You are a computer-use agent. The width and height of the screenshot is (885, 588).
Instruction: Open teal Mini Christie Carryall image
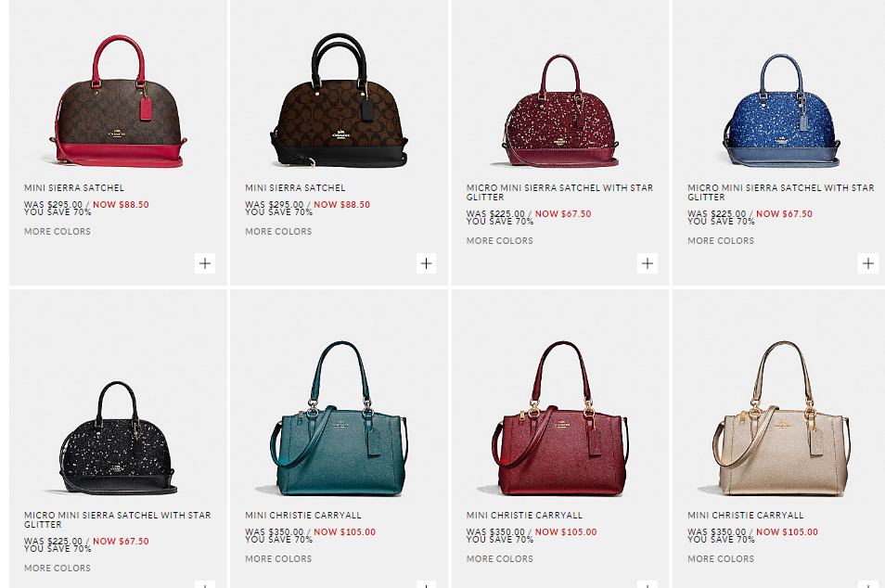(340, 418)
